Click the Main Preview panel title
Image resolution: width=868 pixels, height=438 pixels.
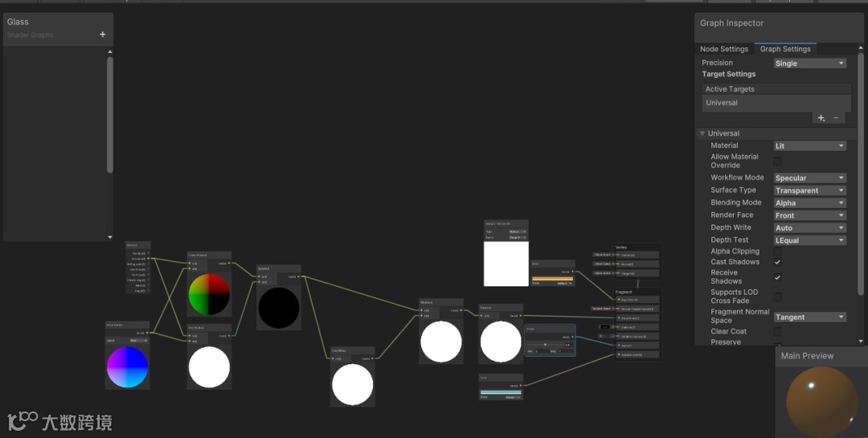coord(807,356)
